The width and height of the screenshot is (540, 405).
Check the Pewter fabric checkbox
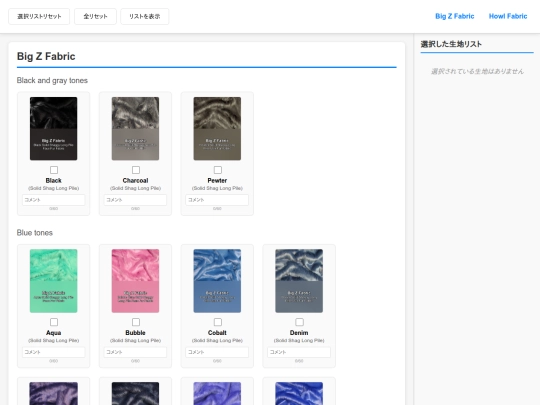[218, 170]
